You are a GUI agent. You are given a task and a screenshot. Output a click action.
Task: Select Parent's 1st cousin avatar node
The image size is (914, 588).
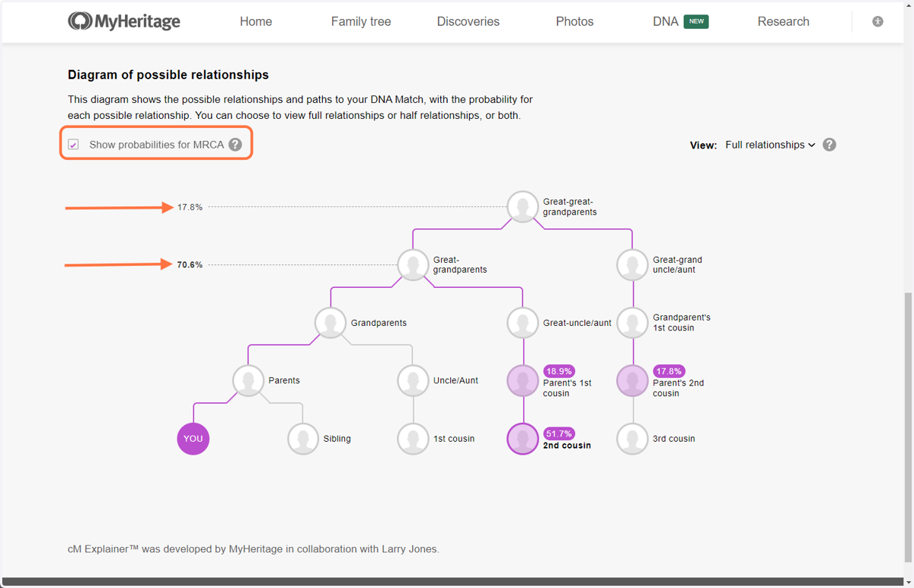pos(523,381)
